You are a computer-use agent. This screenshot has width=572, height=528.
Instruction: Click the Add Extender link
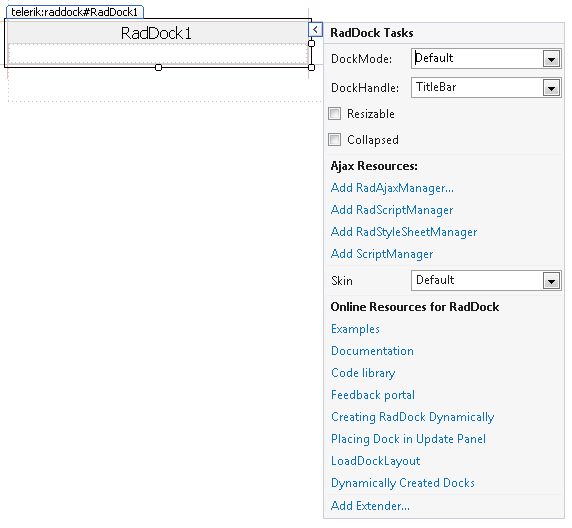click(370, 506)
